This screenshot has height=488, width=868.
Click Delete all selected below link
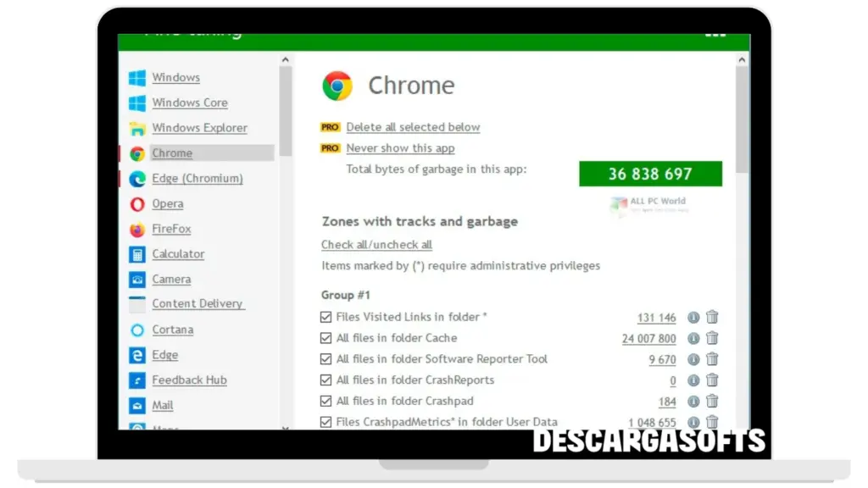[413, 127]
